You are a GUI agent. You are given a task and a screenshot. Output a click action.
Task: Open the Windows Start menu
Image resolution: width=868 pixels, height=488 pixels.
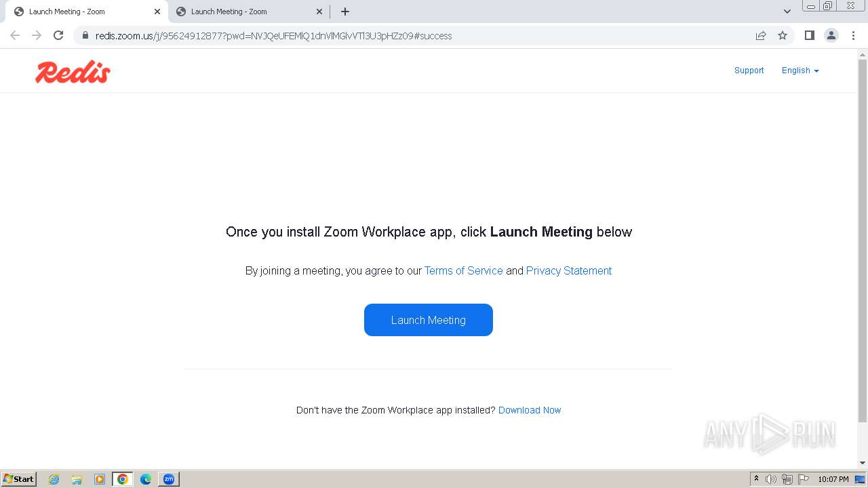(x=18, y=479)
